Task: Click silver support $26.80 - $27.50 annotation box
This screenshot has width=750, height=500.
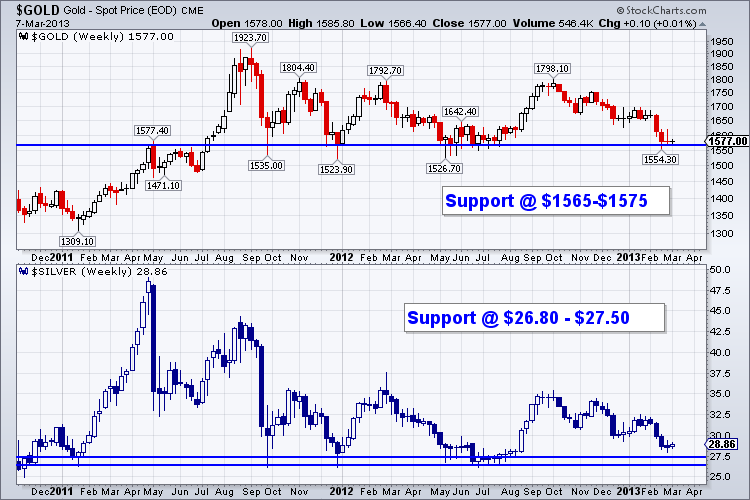Action: point(534,318)
